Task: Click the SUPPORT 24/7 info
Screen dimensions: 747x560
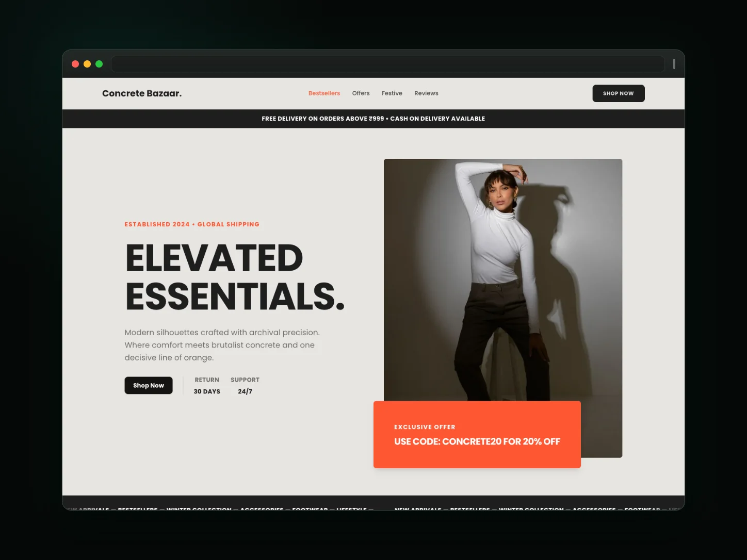Action: [245, 386]
